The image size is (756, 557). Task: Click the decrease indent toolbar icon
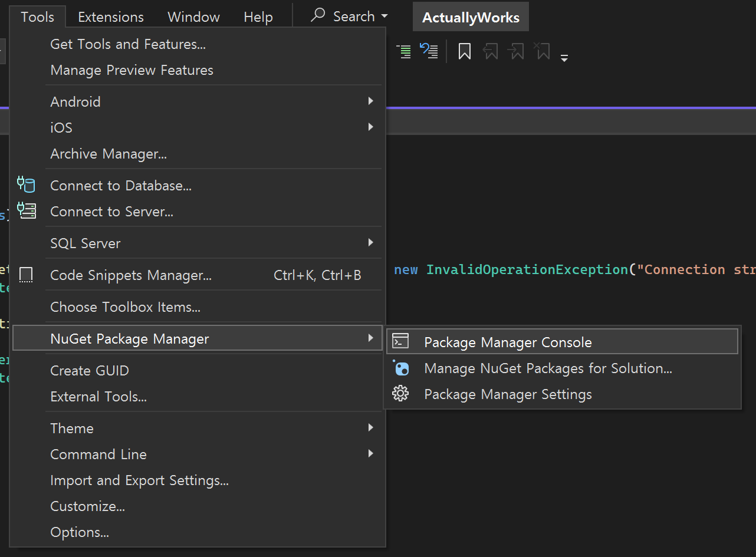(429, 51)
